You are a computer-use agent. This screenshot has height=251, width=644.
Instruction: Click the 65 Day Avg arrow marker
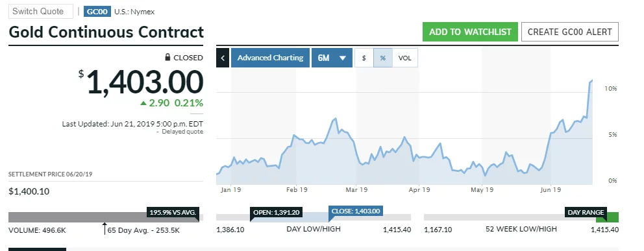coord(105,228)
